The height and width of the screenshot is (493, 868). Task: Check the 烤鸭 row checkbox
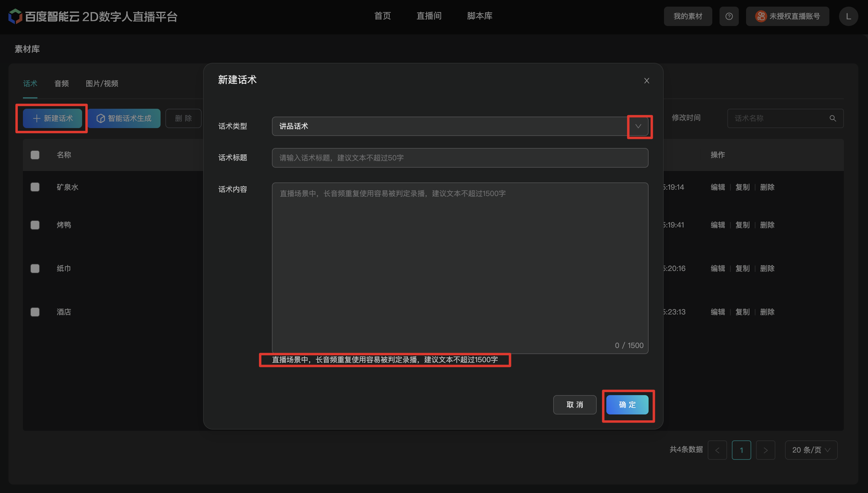click(35, 225)
